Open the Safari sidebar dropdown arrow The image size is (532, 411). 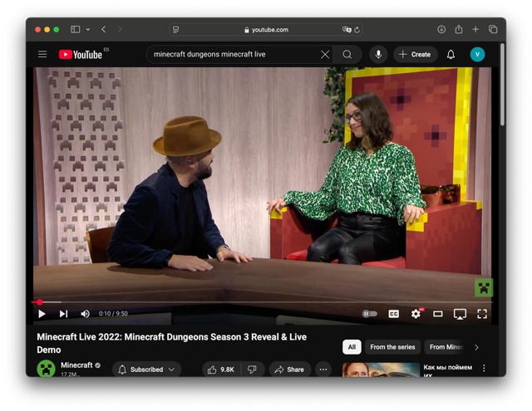click(x=88, y=30)
